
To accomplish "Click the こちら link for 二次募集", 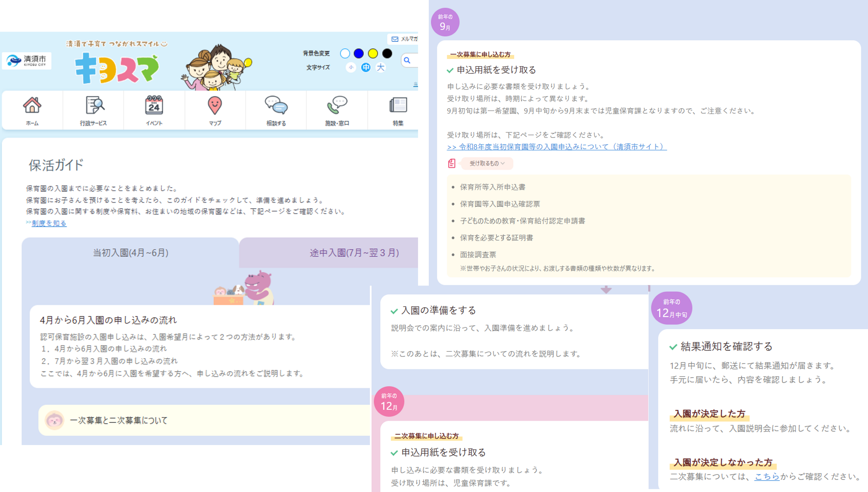I will [x=767, y=476].
